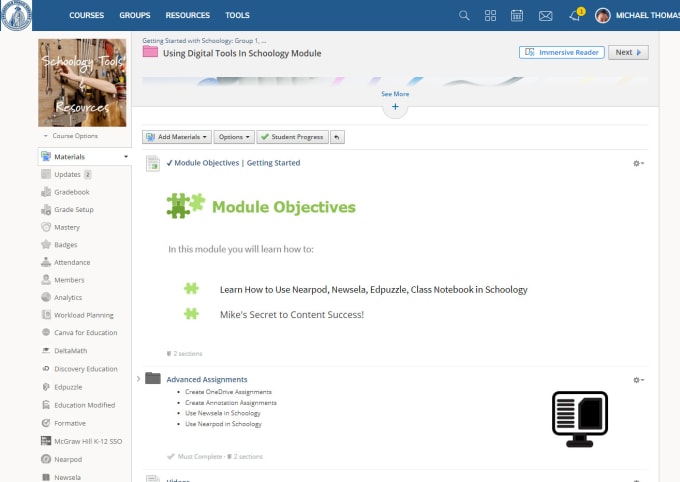Open gear menu for Module Objectives
The height and width of the screenshot is (482, 680).
[x=638, y=164]
